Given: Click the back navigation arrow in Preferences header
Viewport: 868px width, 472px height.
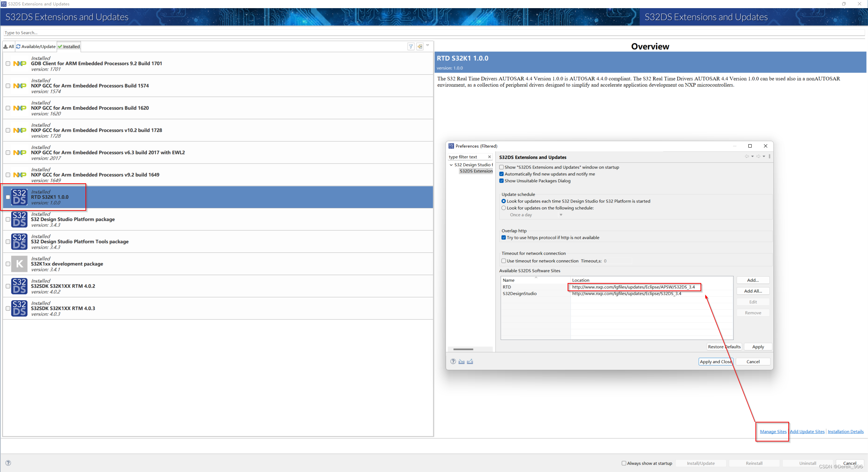Looking at the screenshot, I should point(747,156).
